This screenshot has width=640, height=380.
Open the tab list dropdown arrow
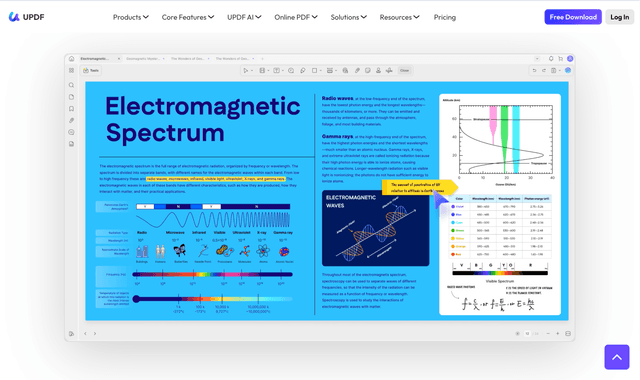tap(537, 59)
